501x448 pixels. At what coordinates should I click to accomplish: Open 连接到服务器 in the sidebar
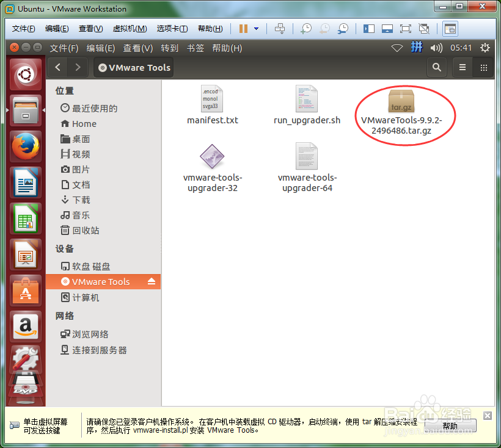click(93, 350)
